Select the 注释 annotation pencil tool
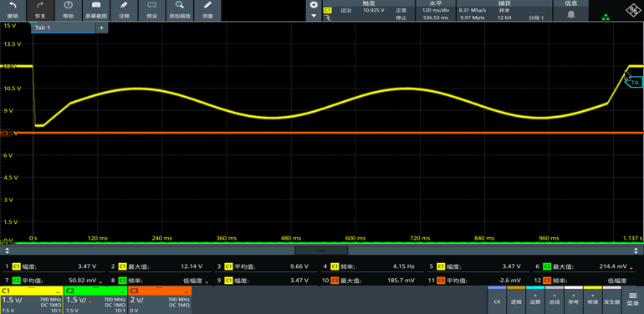The image size is (644, 314). pos(124,5)
